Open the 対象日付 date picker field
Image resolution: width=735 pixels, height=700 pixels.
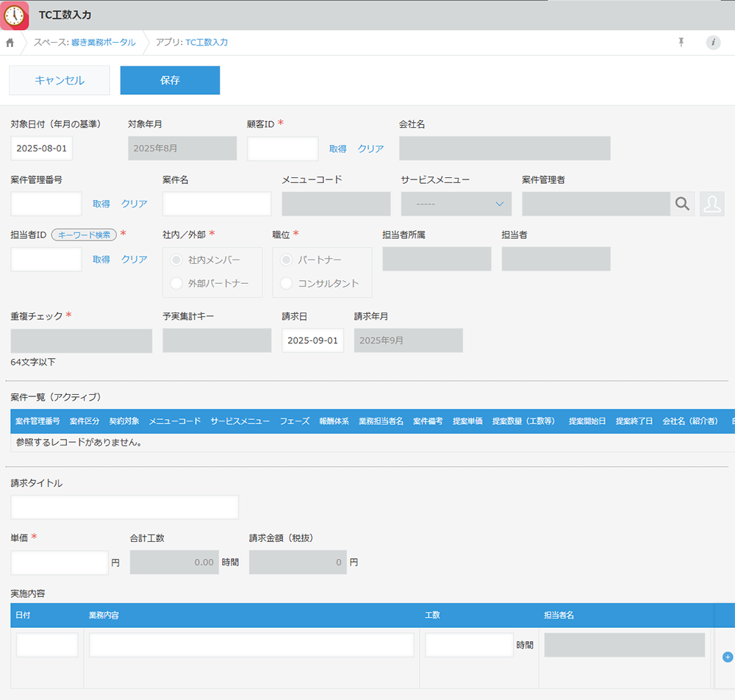(x=41, y=149)
